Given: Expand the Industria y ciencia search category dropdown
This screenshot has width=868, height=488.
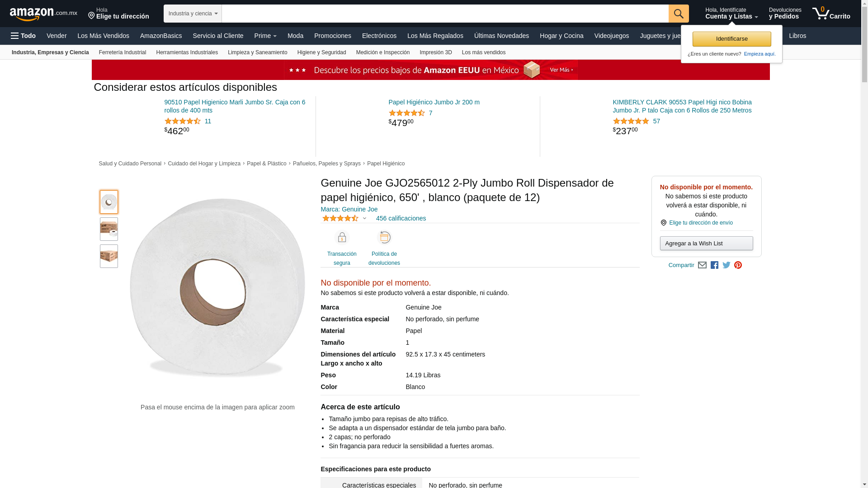Looking at the screenshot, I should point(193,14).
